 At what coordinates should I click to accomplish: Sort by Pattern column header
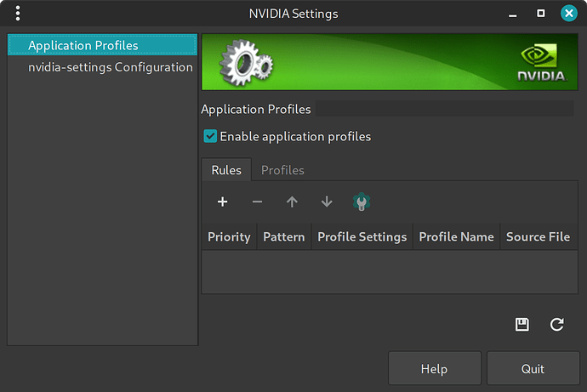pyautogui.click(x=284, y=236)
